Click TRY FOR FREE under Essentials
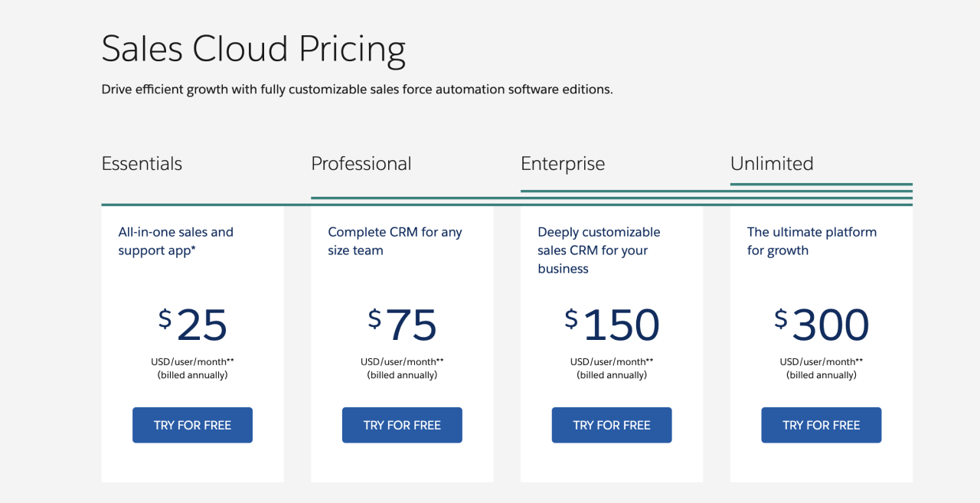The width and height of the screenshot is (980, 503). coord(192,425)
